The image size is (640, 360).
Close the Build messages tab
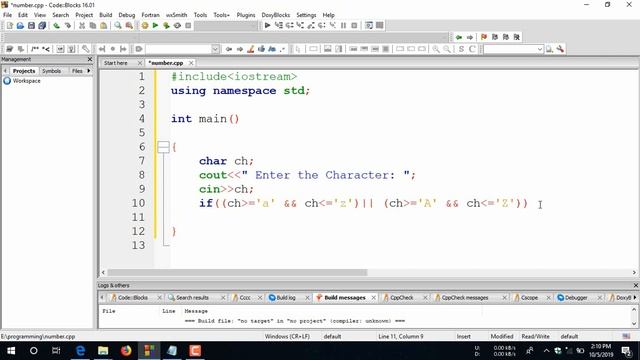(x=373, y=298)
